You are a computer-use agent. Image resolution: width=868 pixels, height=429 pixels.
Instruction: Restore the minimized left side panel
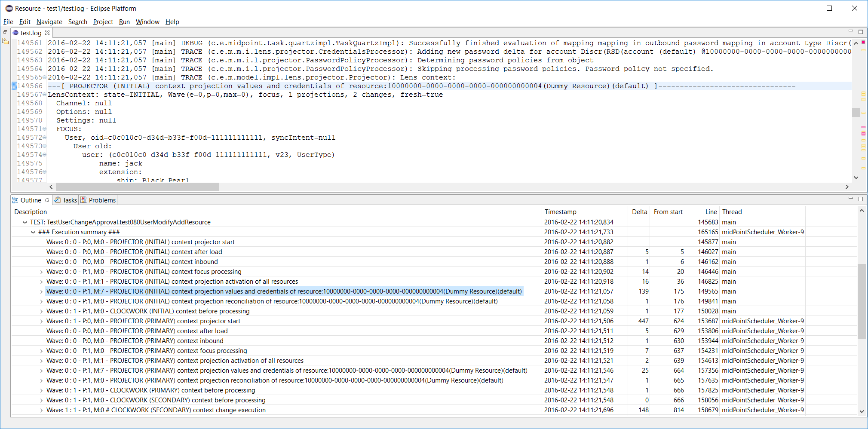click(5, 32)
